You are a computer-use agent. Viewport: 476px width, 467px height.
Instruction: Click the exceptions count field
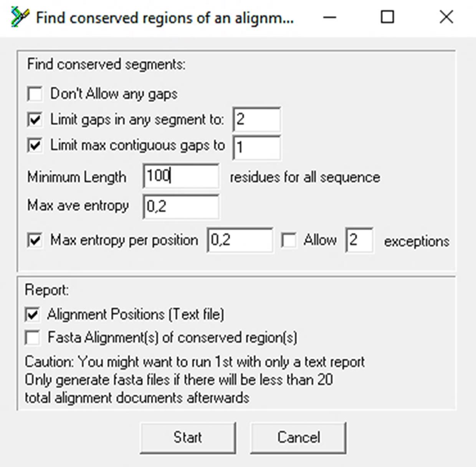359,240
